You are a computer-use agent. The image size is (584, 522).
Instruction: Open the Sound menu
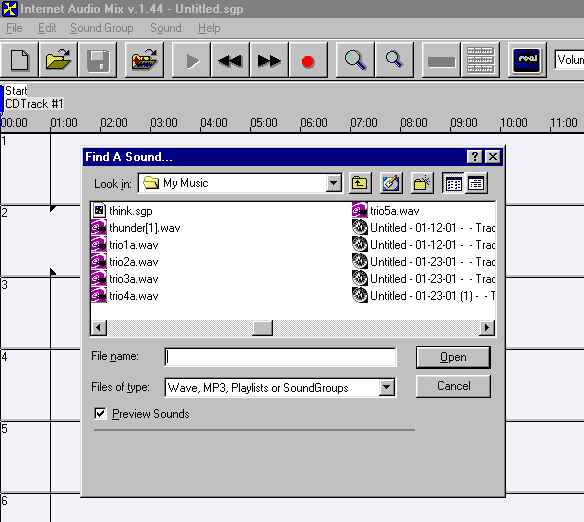point(166,28)
